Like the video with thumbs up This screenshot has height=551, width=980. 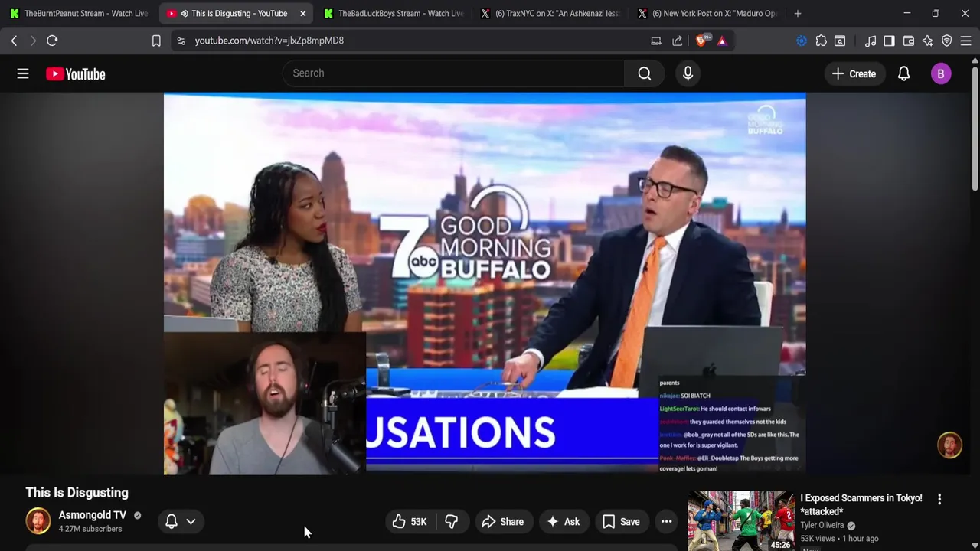[410, 522]
